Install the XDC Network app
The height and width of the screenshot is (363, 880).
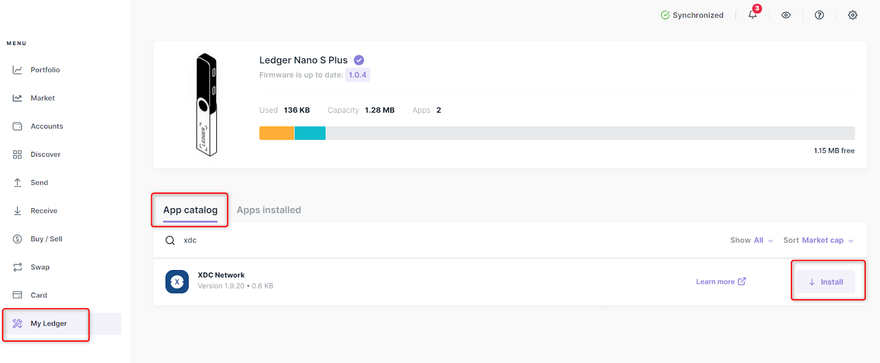(x=826, y=282)
